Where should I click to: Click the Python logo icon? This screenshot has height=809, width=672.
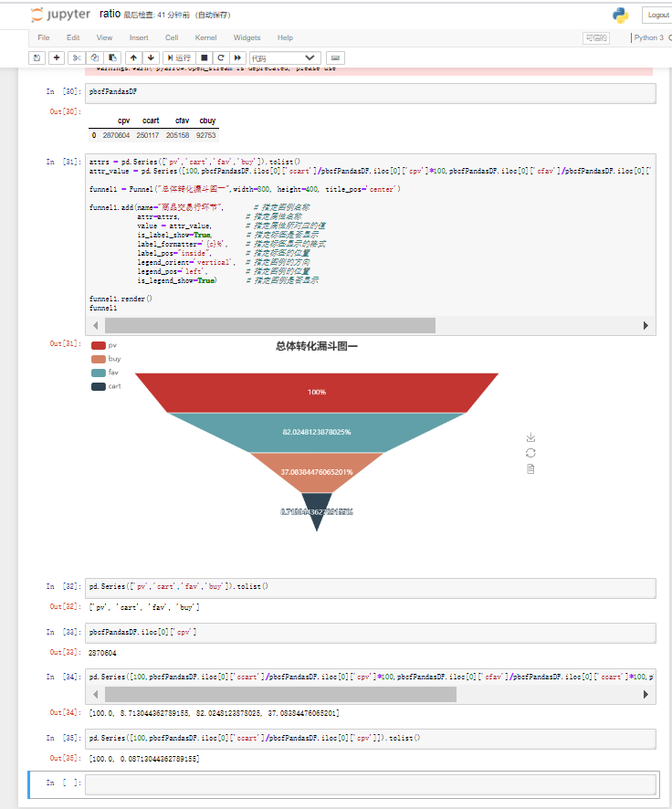[x=621, y=15]
